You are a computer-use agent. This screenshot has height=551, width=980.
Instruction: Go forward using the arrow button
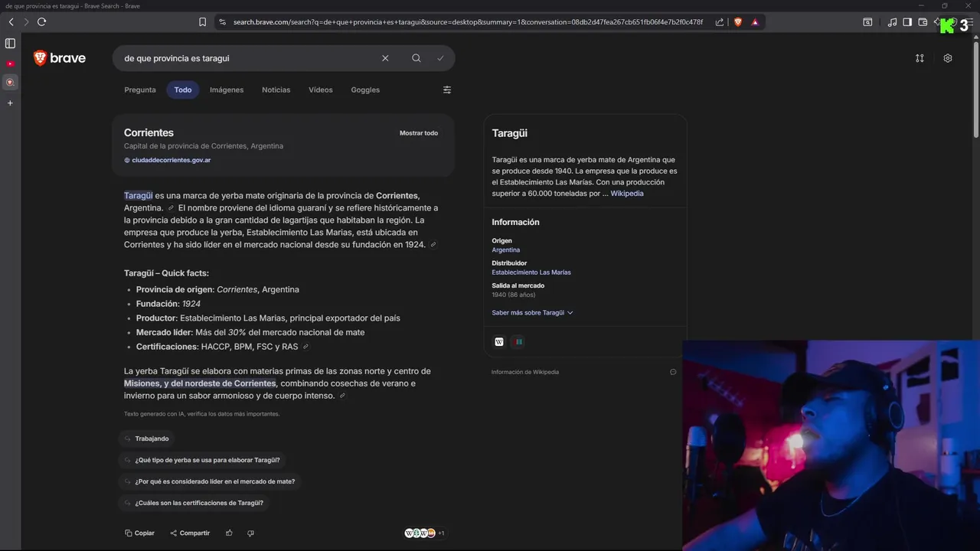pyautogui.click(x=25, y=22)
